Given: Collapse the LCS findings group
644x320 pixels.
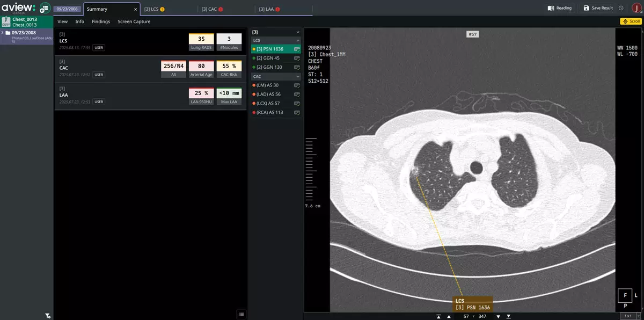Looking at the screenshot, I should 298,40.
